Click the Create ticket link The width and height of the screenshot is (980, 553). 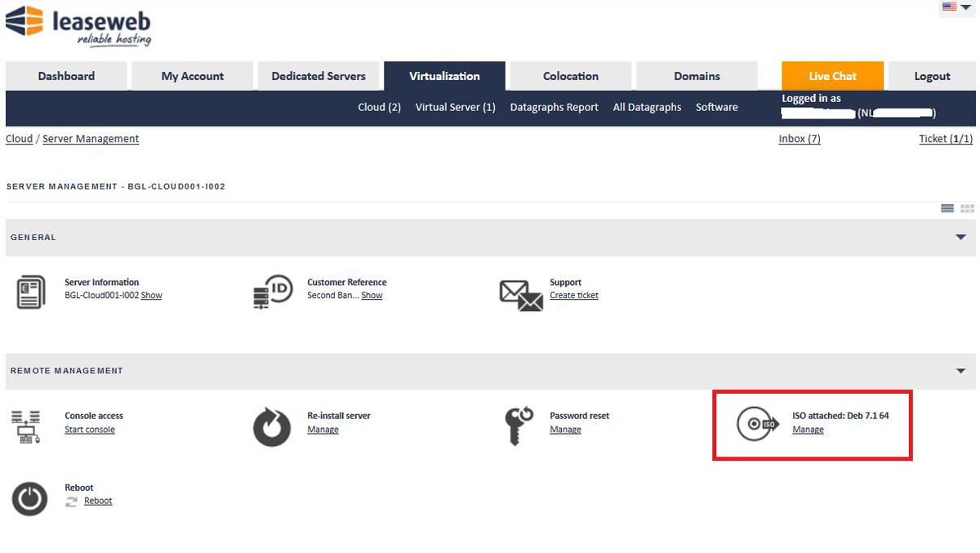(574, 296)
